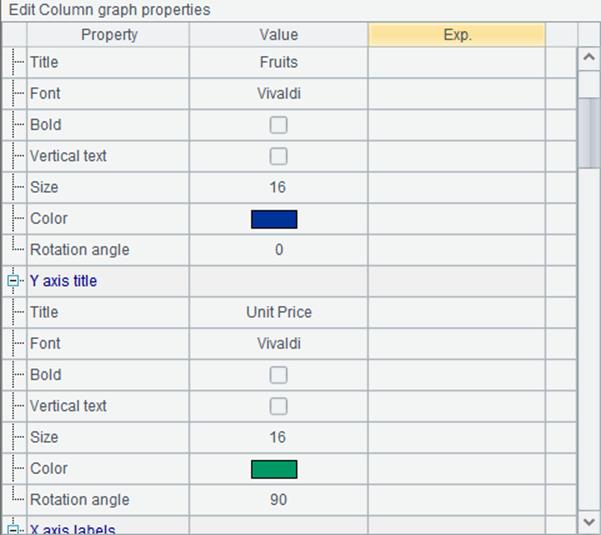
Task: Open the green Color swatch
Action: coord(274,469)
